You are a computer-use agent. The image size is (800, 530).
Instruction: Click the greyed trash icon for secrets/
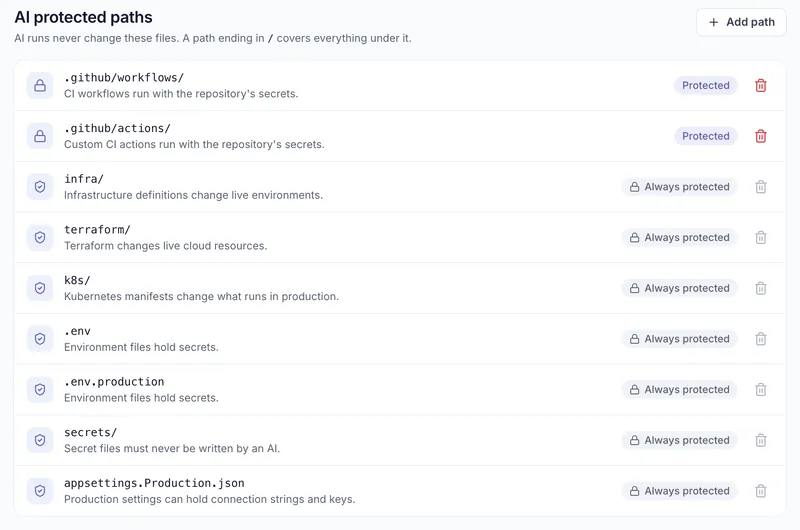pyautogui.click(x=760, y=440)
